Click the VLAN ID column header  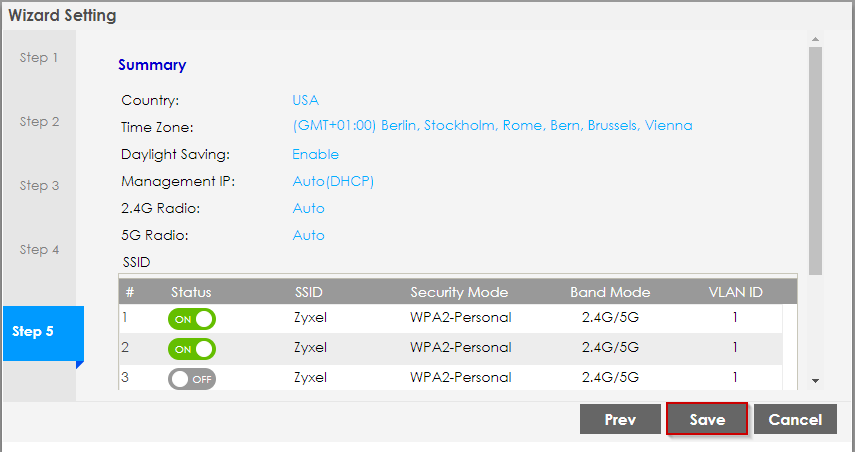pyautogui.click(x=735, y=292)
